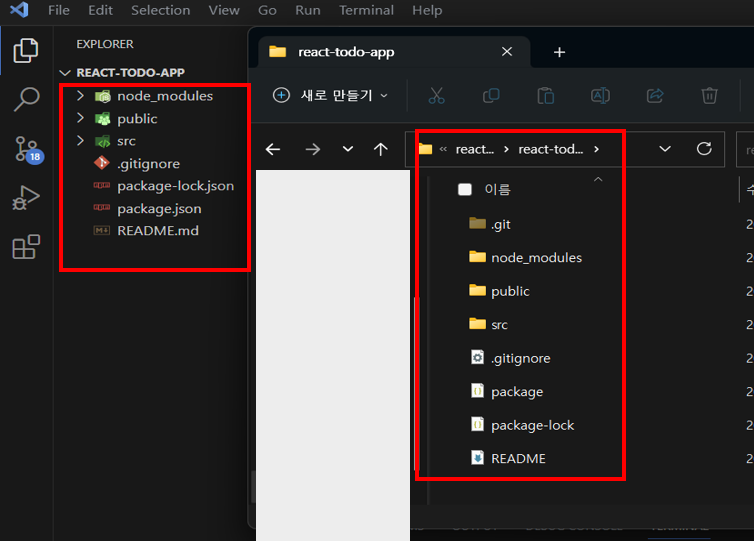Open the Edit menu in VS Code

click(x=100, y=10)
